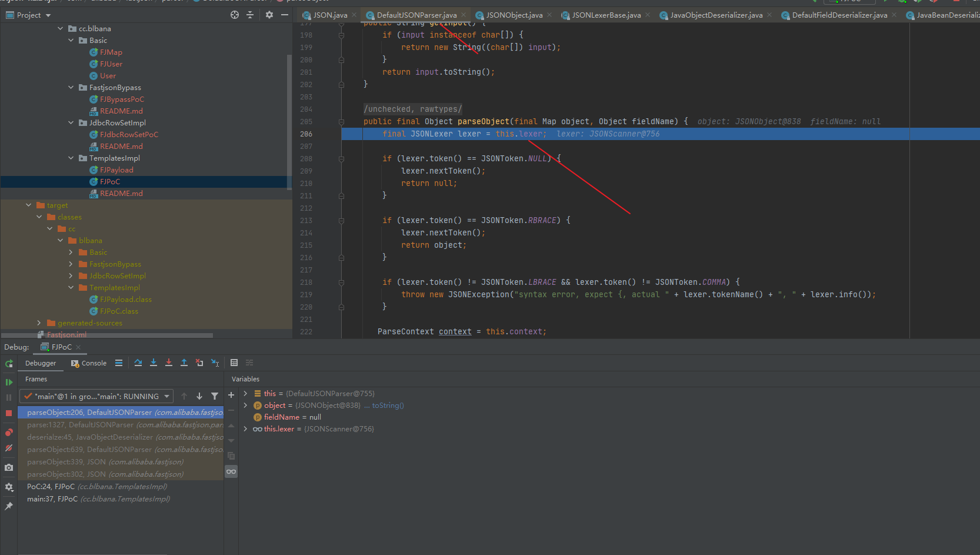This screenshot has width=980, height=555.
Task: Select frame parse:1327, DefaultJSONParser
Action: click(121, 424)
